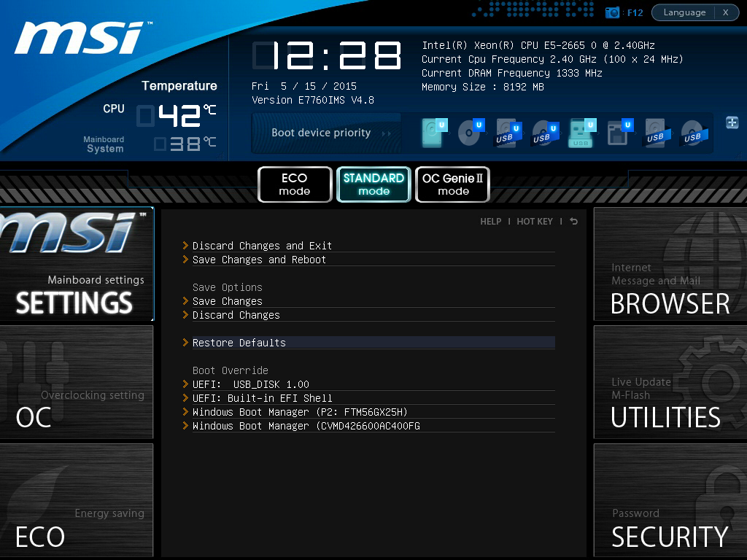Click the MSI logo in the header
This screenshot has height=560, width=747.
pyautogui.click(x=82, y=38)
